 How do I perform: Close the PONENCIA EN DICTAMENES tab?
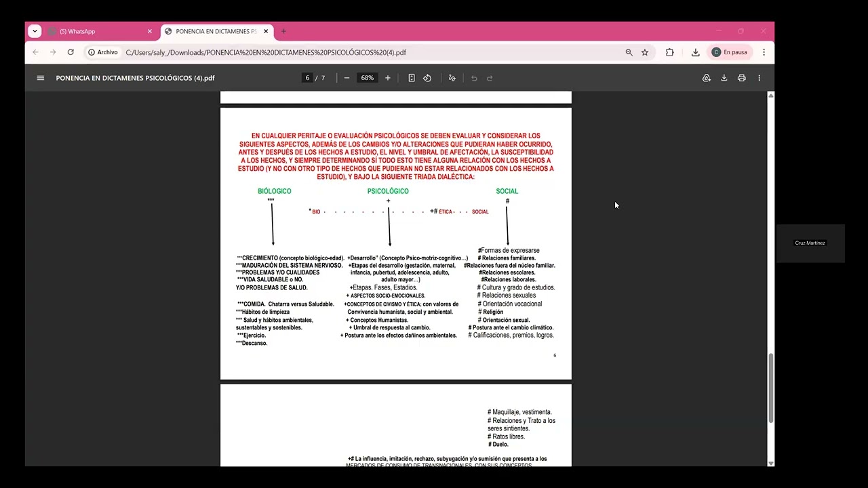coord(267,31)
